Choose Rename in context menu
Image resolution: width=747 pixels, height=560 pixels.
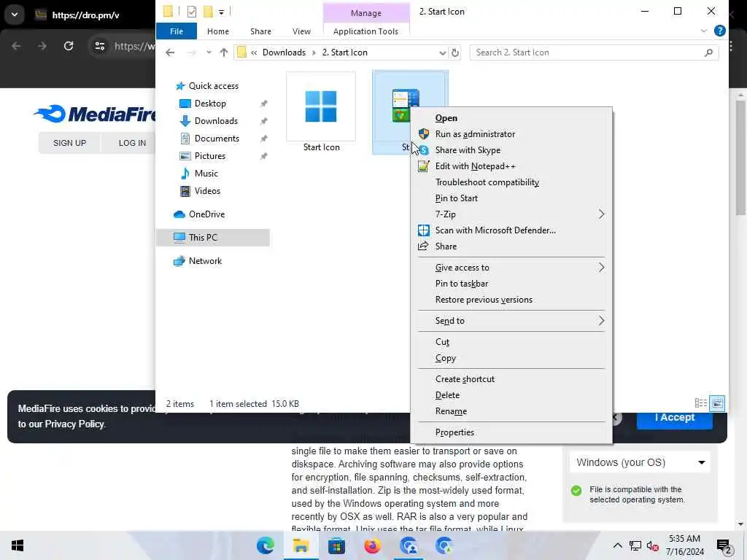[x=451, y=411]
